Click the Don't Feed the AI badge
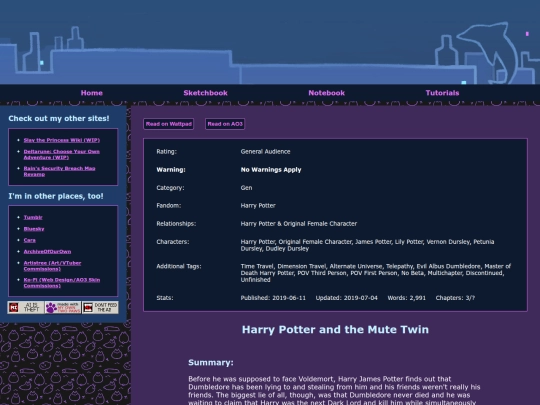 tap(100, 307)
